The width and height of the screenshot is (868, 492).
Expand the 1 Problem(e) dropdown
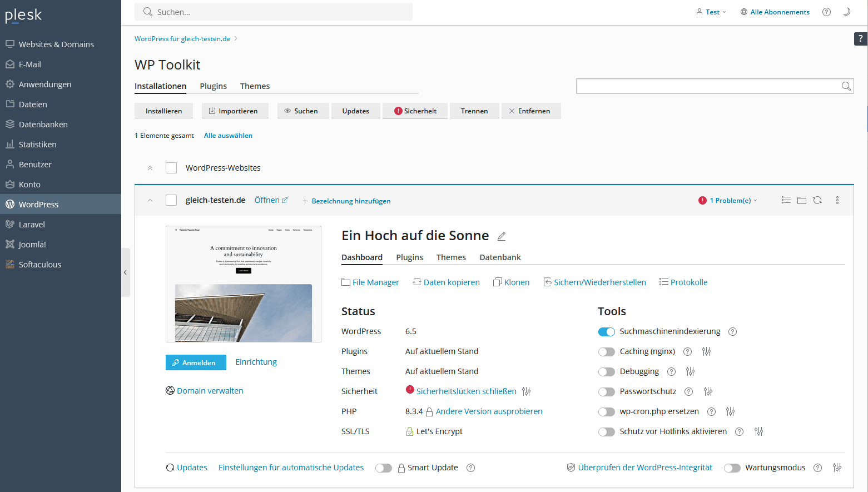728,201
